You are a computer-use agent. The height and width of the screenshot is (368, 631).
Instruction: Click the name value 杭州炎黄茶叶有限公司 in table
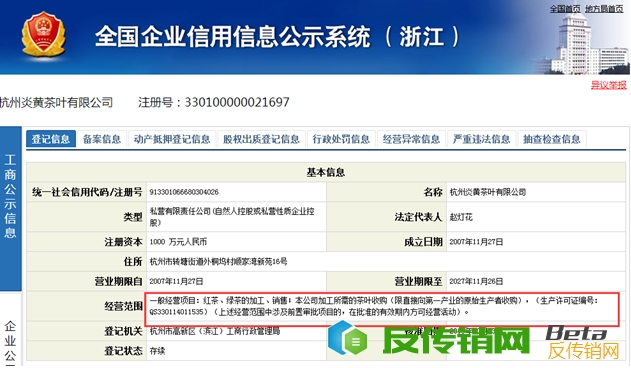488,192
